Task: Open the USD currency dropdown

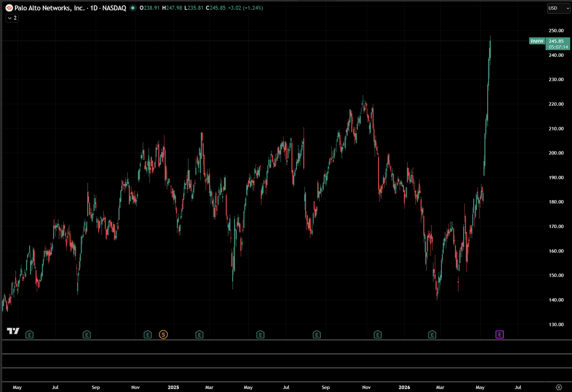Action: point(558,8)
